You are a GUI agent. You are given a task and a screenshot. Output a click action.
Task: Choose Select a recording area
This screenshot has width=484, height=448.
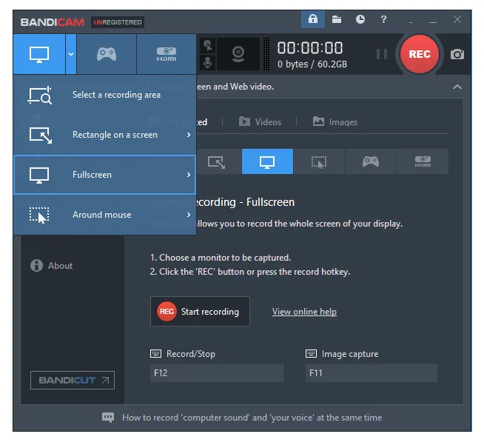[105, 95]
